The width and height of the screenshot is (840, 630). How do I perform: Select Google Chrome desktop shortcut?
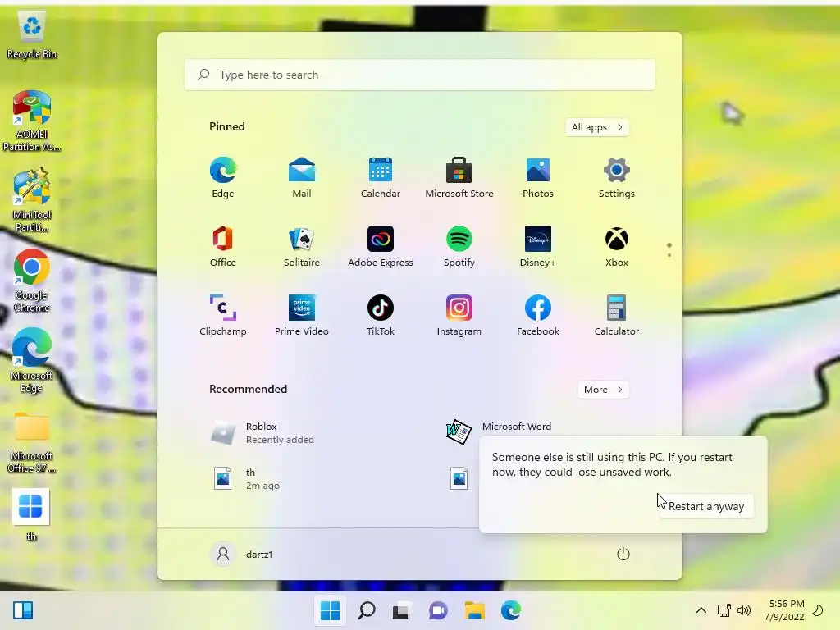pyautogui.click(x=32, y=281)
